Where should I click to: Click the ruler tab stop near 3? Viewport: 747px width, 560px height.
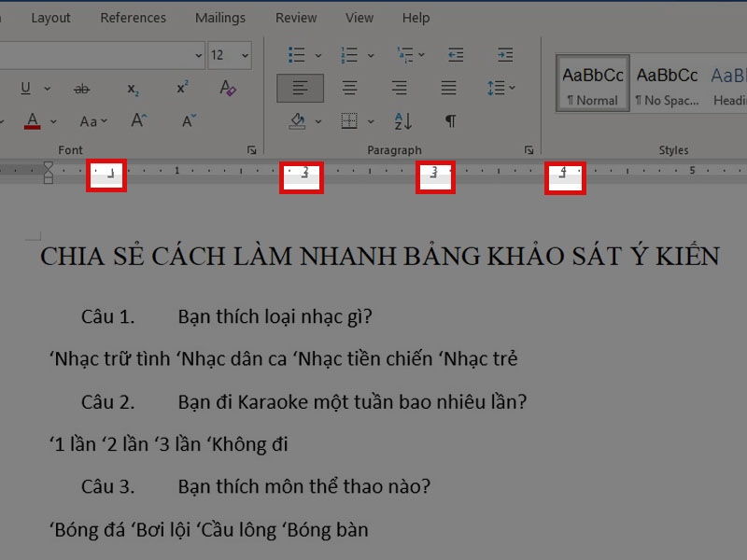433,174
